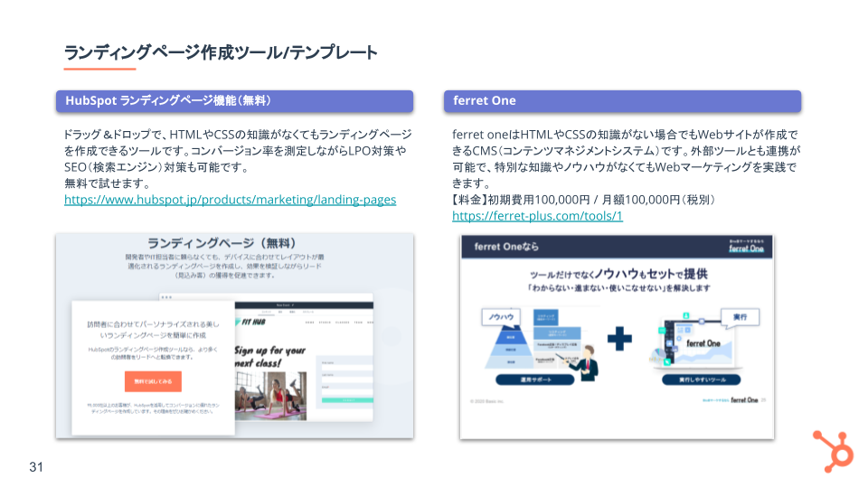Click the green submit button in the FIT HUB form
Screen dimensions: 868x488
[x=344, y=398]
